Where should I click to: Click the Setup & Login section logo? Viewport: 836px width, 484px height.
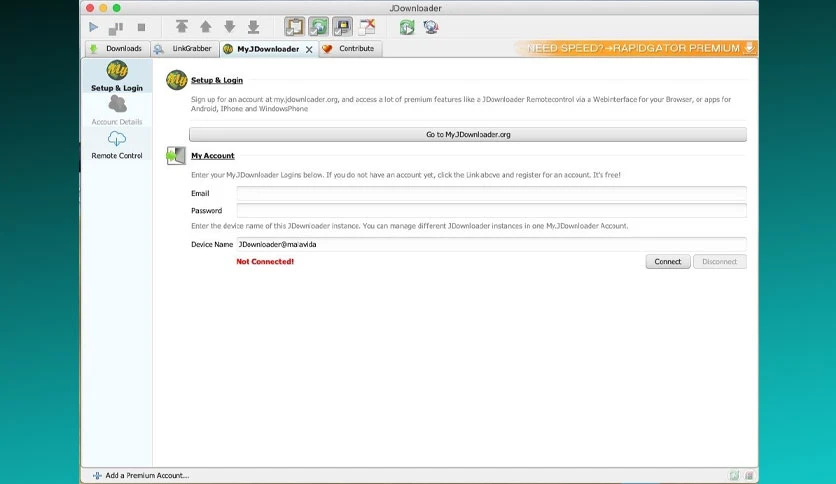coord(176,80)
